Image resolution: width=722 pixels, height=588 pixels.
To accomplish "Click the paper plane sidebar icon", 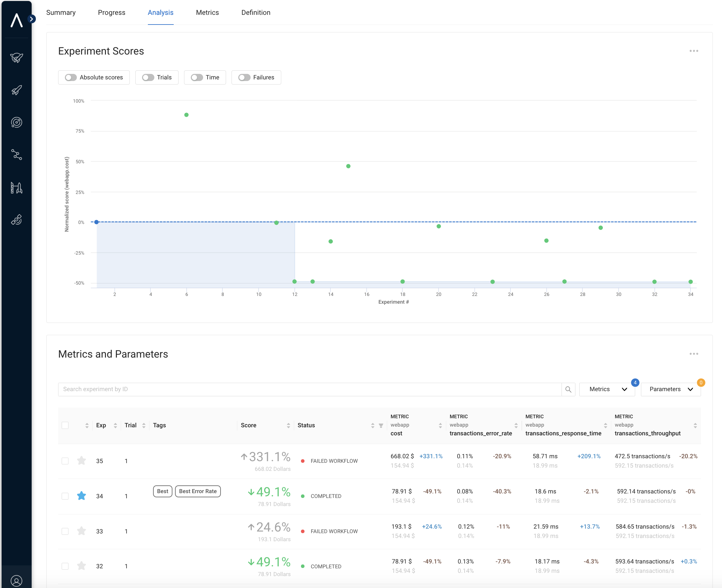I will (16, 57).
